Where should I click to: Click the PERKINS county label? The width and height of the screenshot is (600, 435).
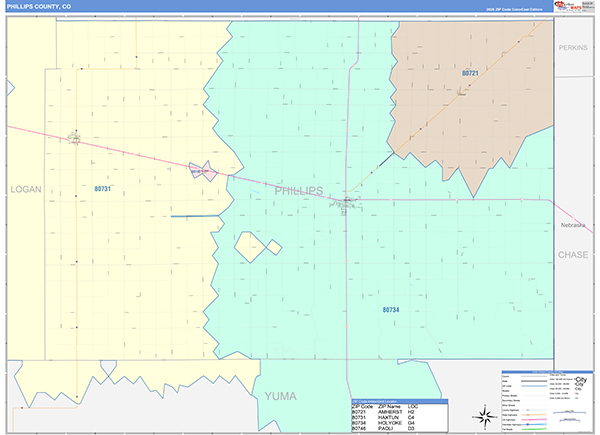(573, 47)
